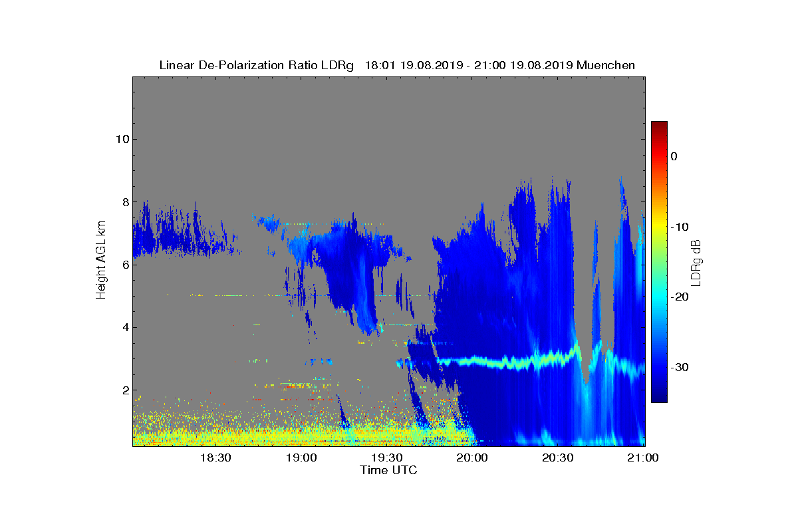Image resolution: width=798 pixels, height=532 pixels.
Task: Click the '18:30' time tick label
Action: point(215,458)
